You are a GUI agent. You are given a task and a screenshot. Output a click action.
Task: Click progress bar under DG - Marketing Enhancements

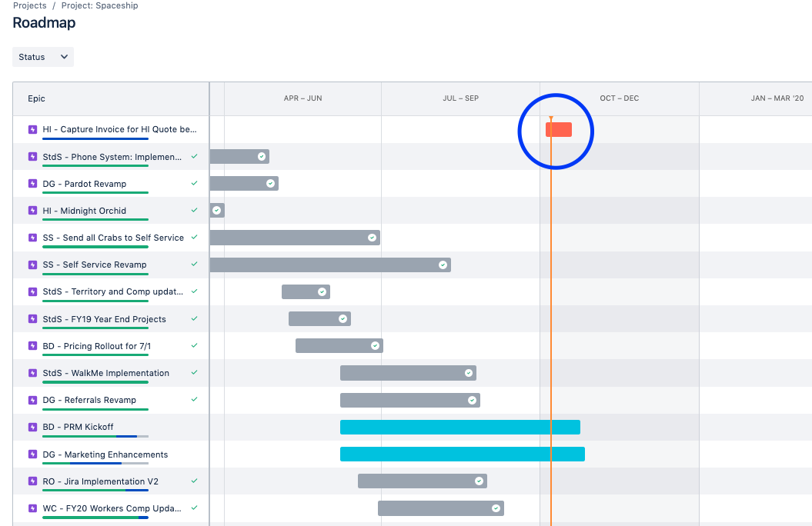tap(95, 464)
